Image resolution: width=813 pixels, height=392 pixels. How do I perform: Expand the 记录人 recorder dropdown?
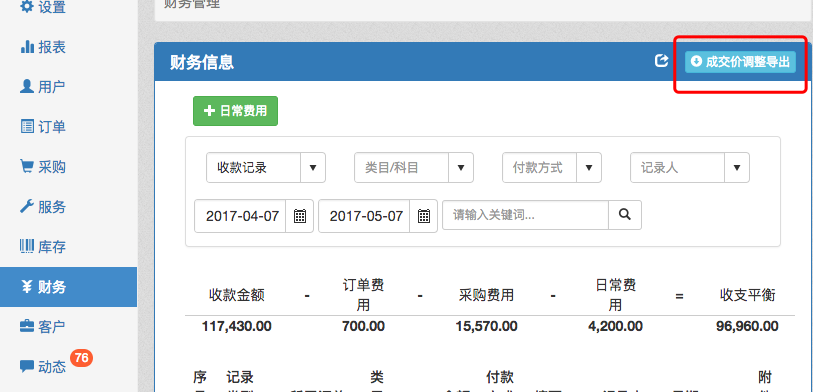(737, 167)
